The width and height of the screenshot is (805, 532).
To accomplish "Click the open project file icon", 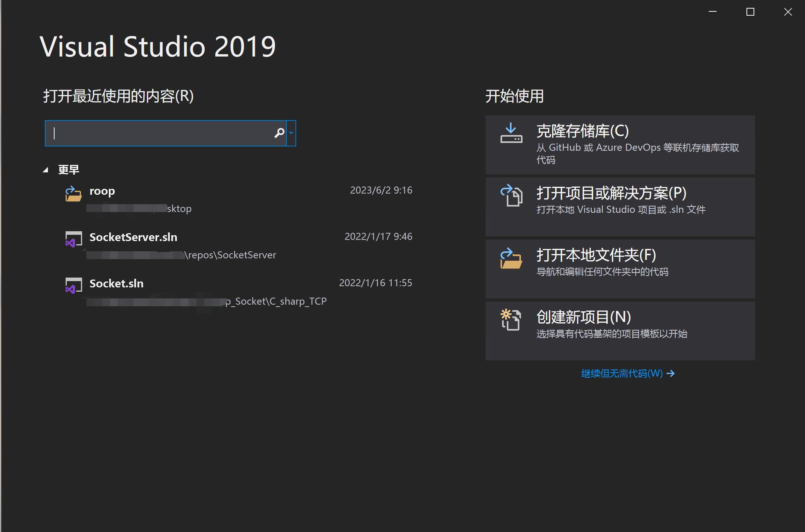I will [511, 195].
